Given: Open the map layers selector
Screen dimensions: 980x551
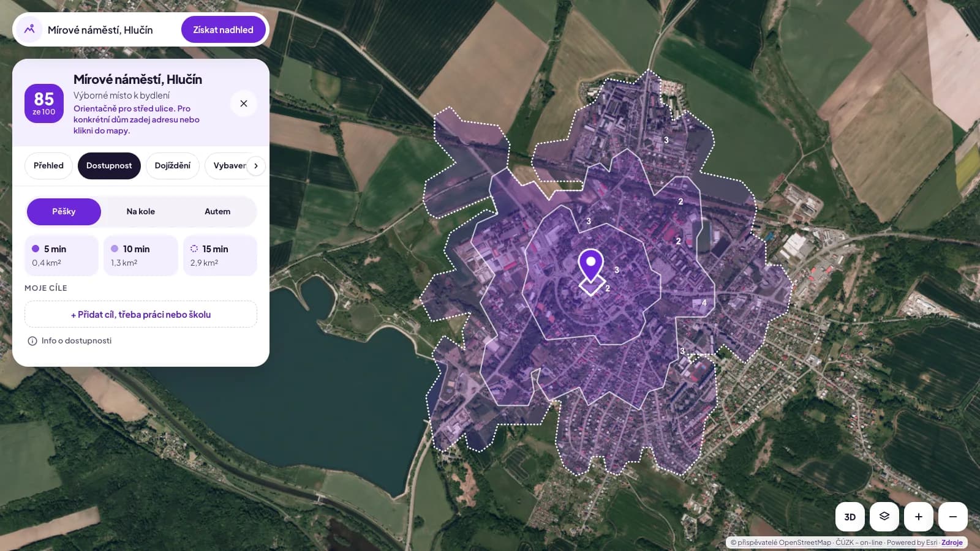Looking at the screenshot, I should (x=884, y=517).
